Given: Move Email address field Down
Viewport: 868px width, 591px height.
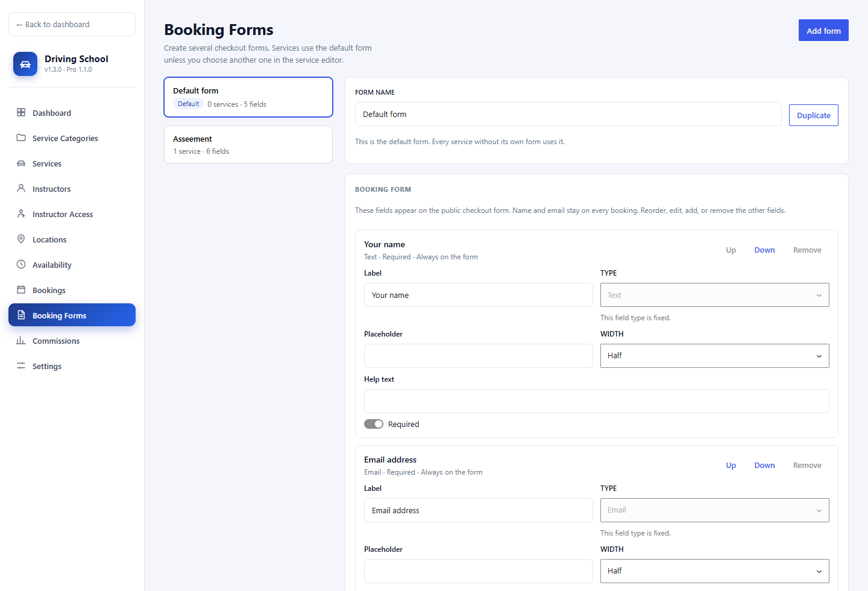Looking at the screenshot, I should click(764, 466).
